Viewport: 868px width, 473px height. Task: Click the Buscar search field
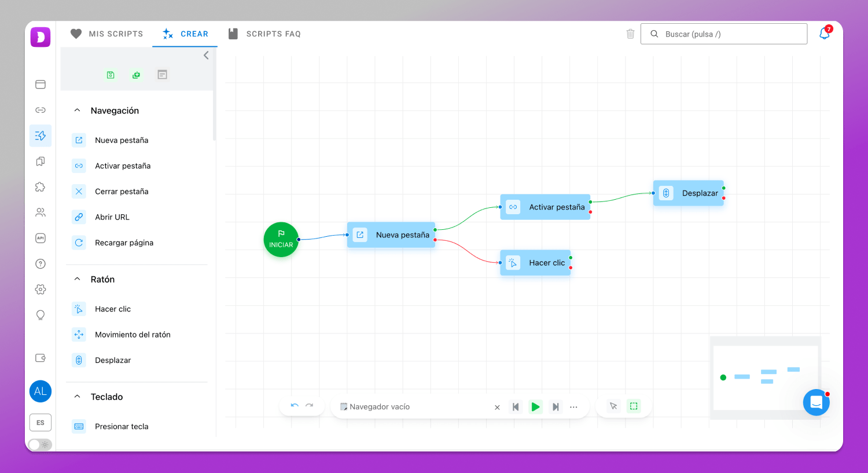tap(724, 34)
